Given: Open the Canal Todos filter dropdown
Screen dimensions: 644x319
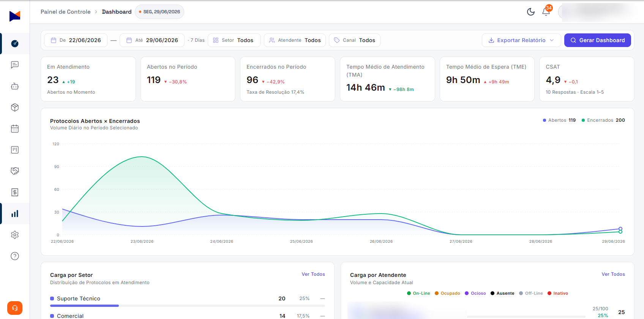Looking at the screenshot, I should click(x=354, y=40).
